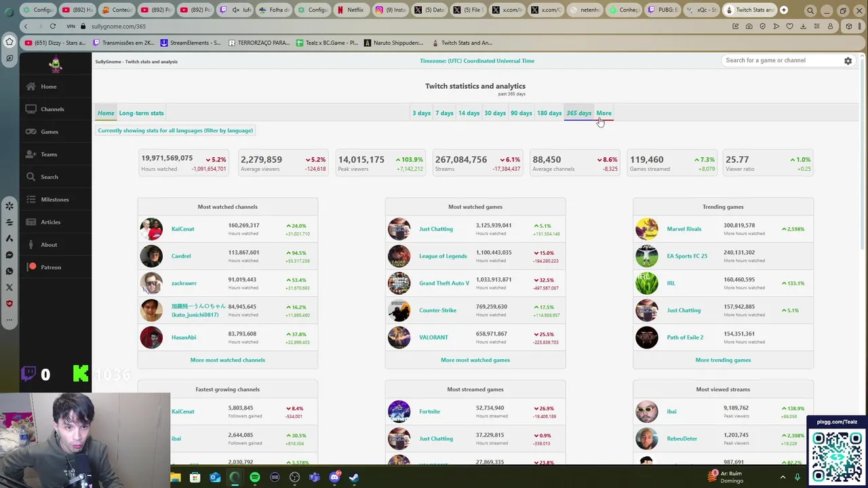
Task: Open the Search sidebar section
Action: coord(49,177)
